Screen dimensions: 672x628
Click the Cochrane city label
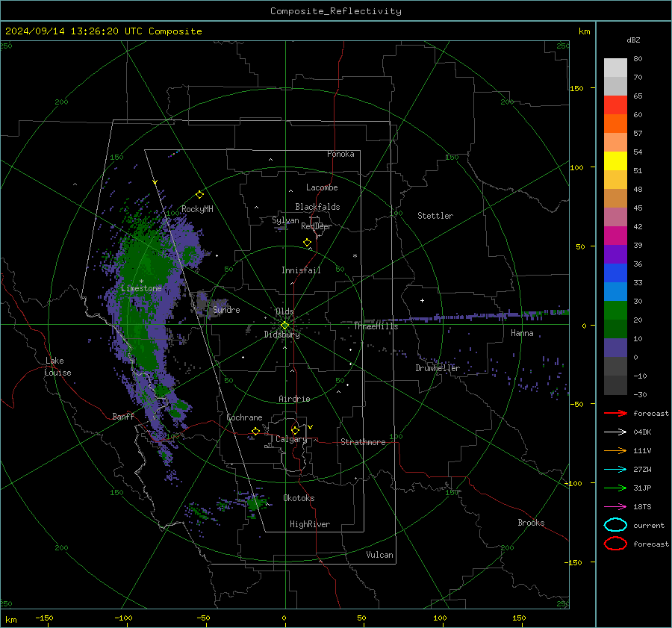(x=244, y=417)
